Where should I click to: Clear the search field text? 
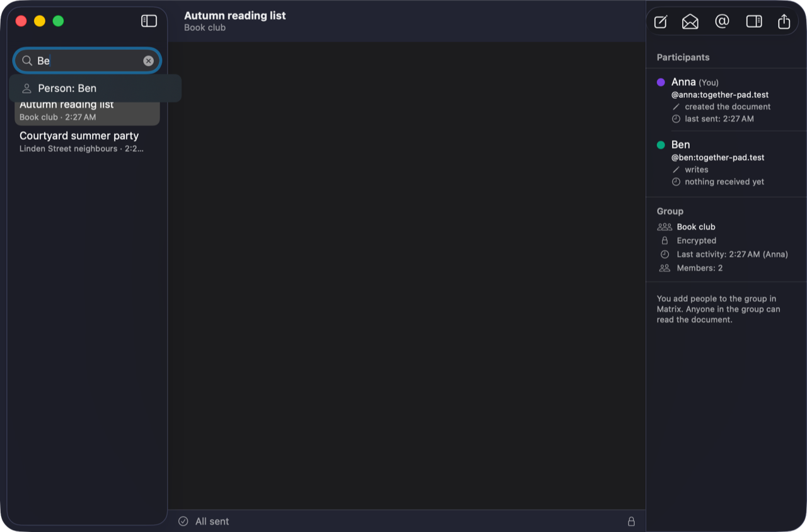pos(148,61)
